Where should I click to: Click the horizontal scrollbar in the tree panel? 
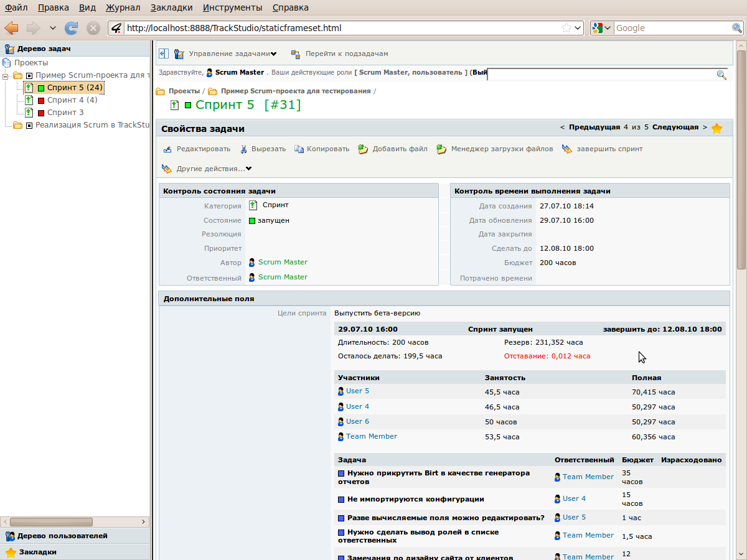[x=51, y=522]
